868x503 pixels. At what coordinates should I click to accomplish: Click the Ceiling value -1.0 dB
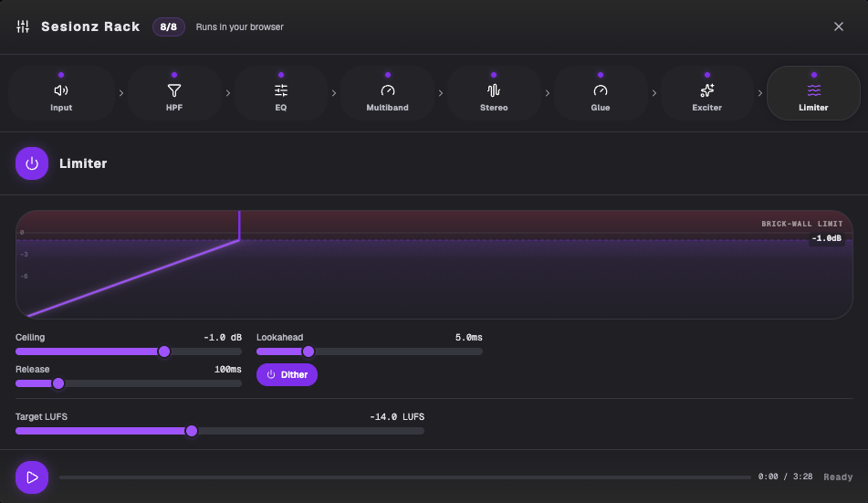223,338
